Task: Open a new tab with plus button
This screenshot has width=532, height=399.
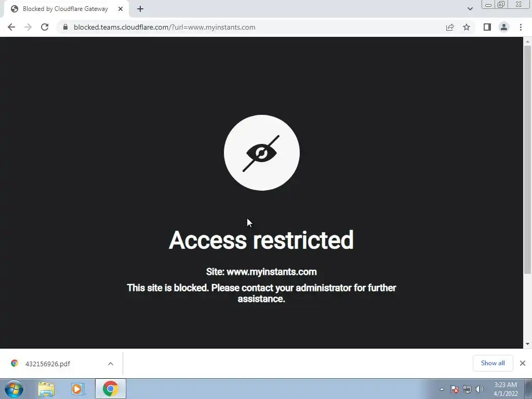Action: tap(140, 9)
